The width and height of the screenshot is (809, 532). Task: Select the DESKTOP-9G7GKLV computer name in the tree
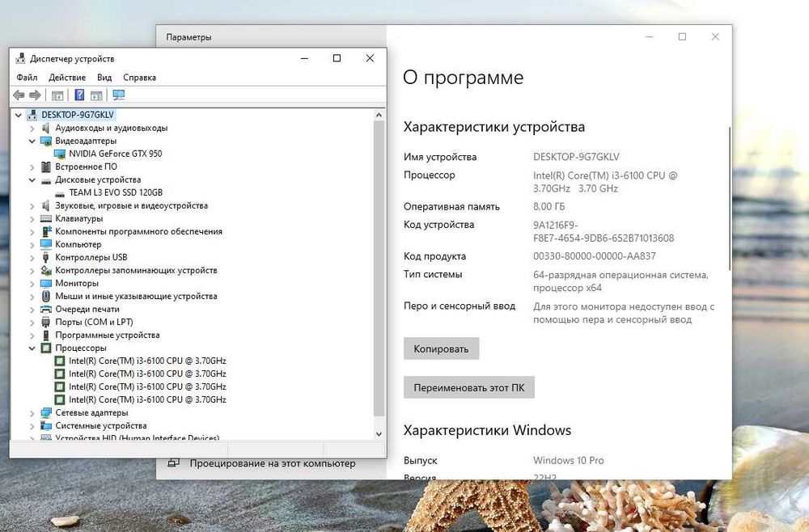(x=78, y=115)
